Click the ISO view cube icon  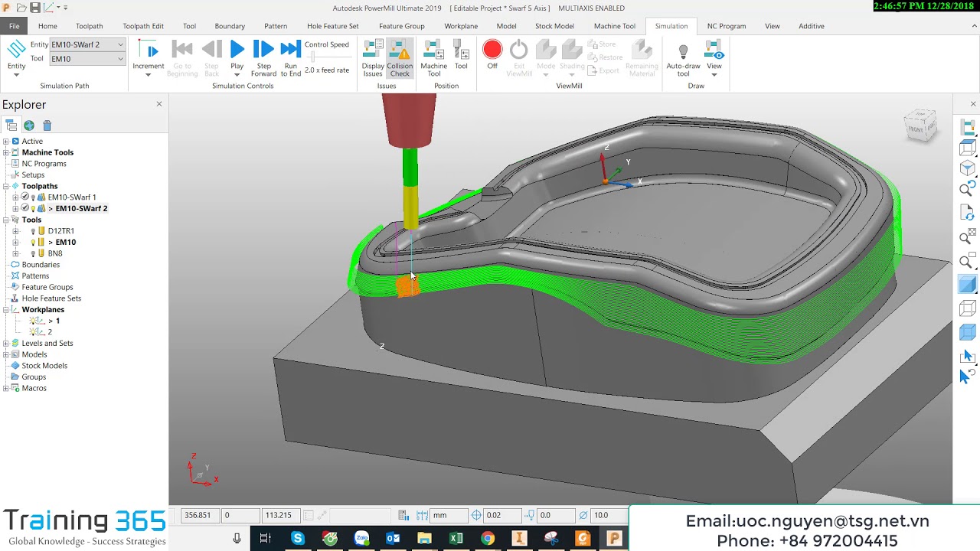pos(968,167)
